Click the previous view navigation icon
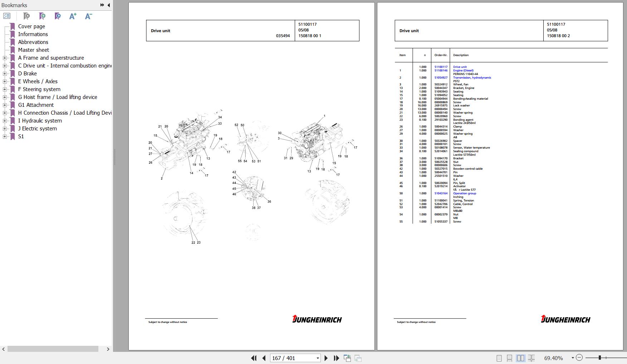This screenshot has width=627, height=364. point(347,358)
